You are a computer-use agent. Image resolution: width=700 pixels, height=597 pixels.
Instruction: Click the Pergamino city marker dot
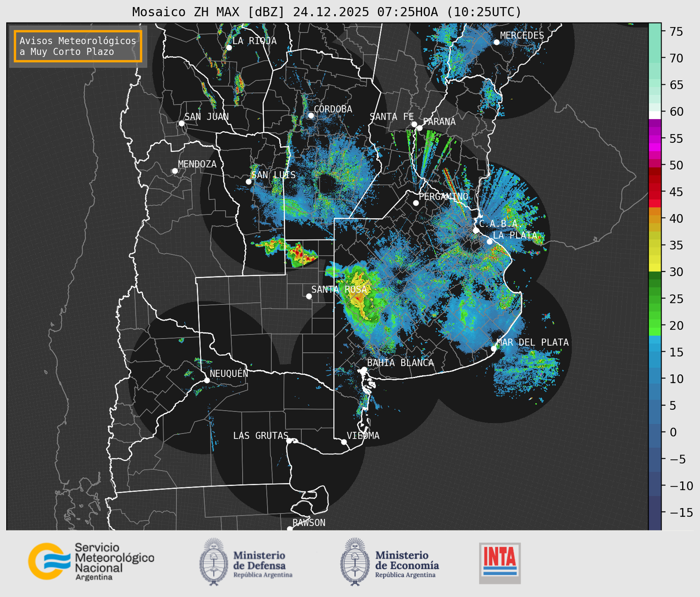coord(416,203)
